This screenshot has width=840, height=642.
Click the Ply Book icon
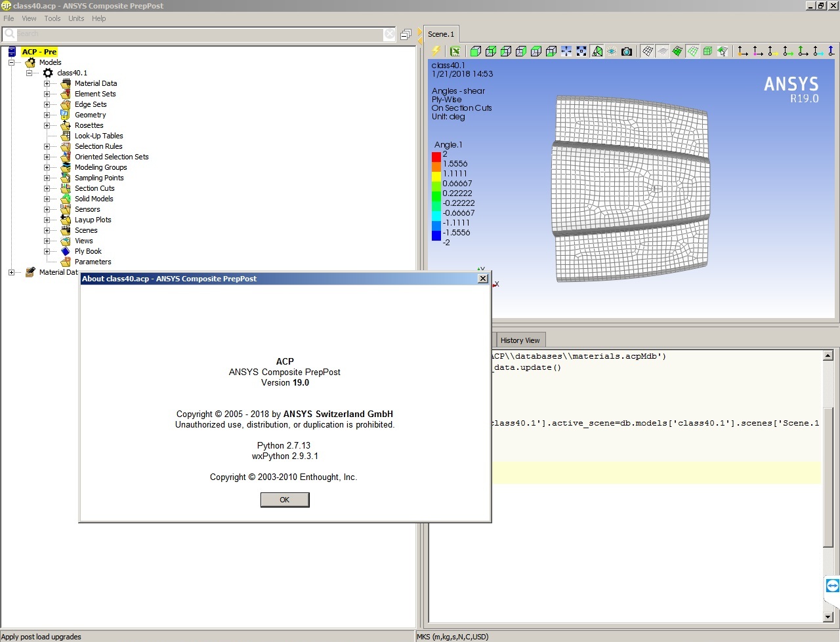(x=66, y=251)
